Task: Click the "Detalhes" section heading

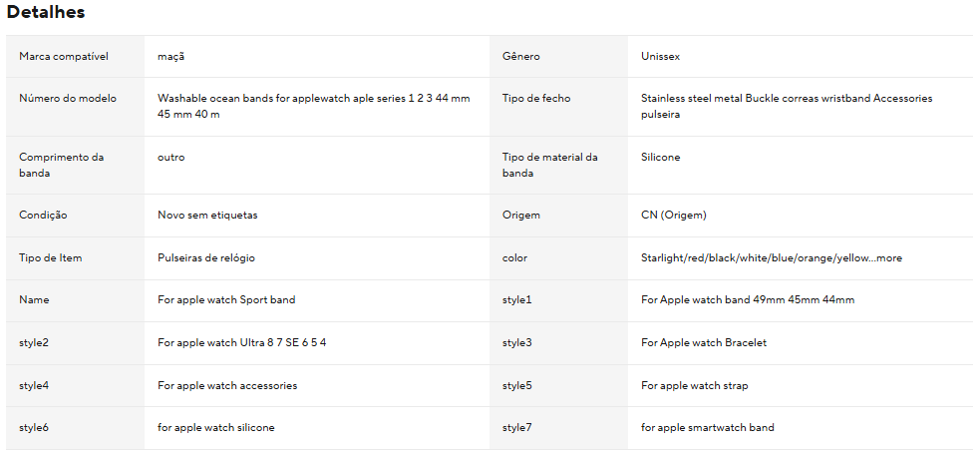Action: pyautogui.click(x=46, y=13)
